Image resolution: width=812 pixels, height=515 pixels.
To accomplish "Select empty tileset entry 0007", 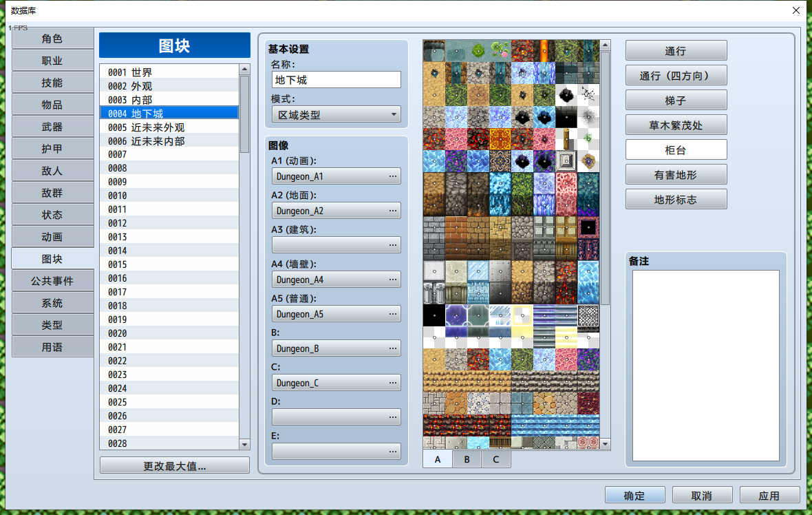I will (x=169, y=154).
